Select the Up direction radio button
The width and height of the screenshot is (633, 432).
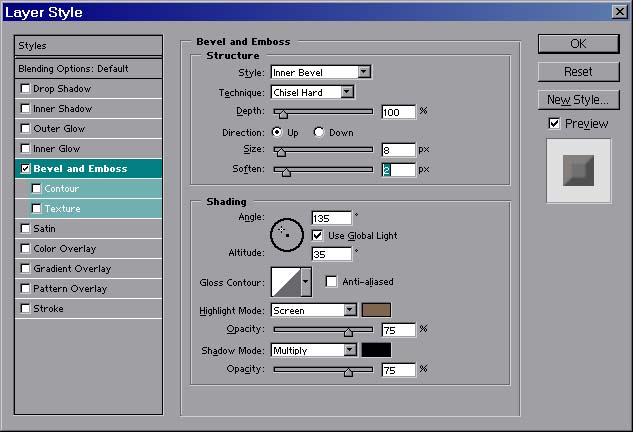coord(277,132)
